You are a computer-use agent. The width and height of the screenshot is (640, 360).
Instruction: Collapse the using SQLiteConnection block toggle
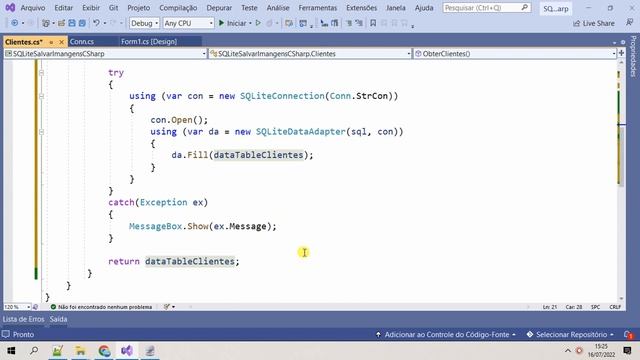(x=41, y=96)
